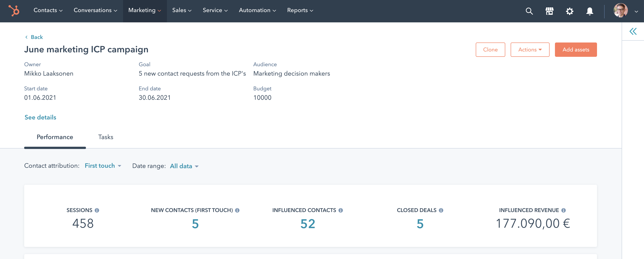Change contact attribution from First touch
Screen dimensions: 644x259
(102, 166)
